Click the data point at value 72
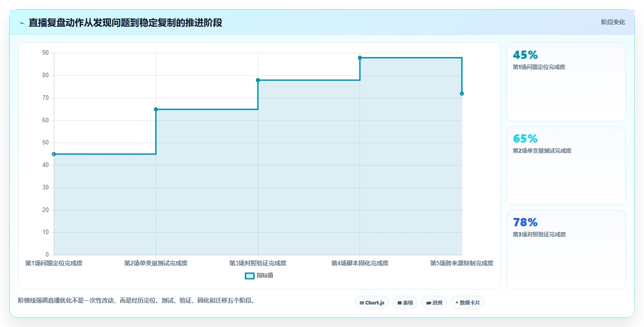 [462, 93]
